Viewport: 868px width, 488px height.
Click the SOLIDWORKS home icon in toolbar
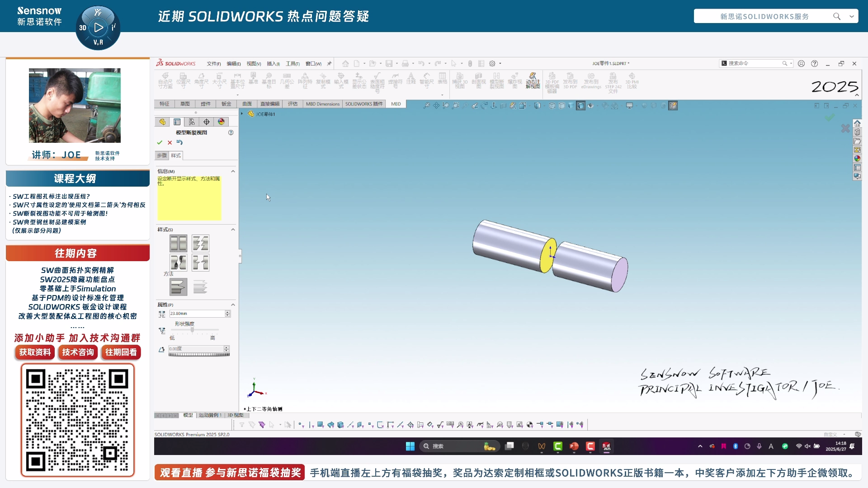pyautogui.click(x=345, y=64)
